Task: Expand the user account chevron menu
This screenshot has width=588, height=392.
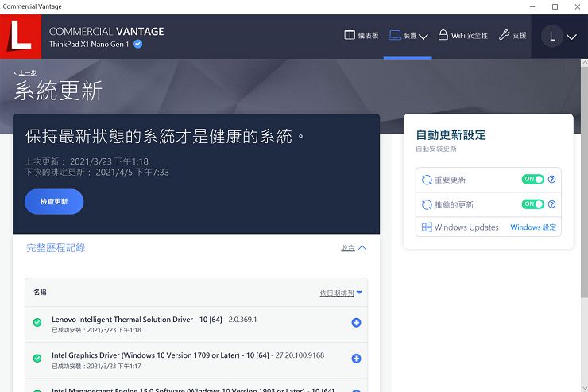Action: 571,37
